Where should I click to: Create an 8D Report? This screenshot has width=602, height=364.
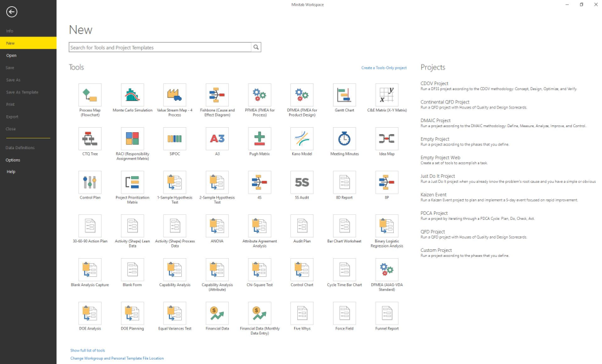[344, 183]
